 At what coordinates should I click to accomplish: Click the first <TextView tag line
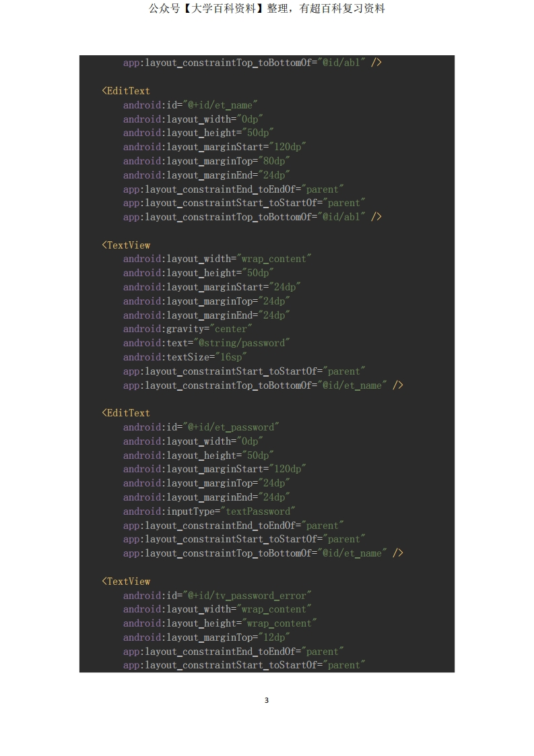126,245
